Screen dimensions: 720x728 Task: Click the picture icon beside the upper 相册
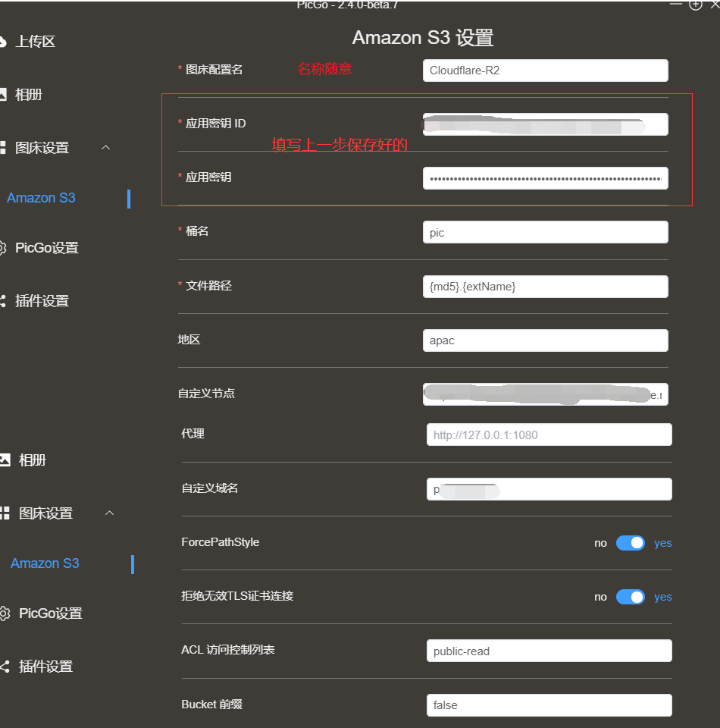(3, 95)
